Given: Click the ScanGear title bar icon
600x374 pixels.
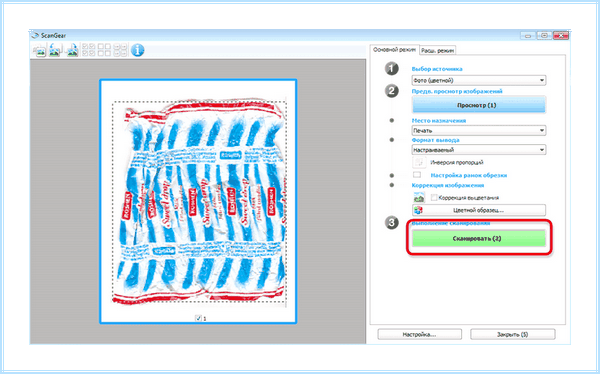Looking at the screenshot, I should pyautogui.click(x=35, y=35).
